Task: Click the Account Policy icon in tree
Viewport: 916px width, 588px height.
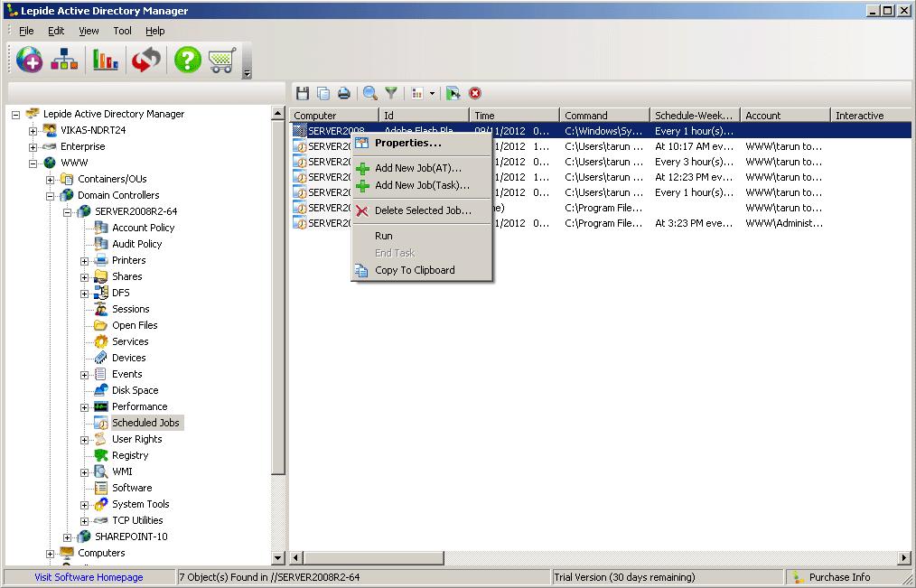Action: pyautogui.click(x=101, y=227)
